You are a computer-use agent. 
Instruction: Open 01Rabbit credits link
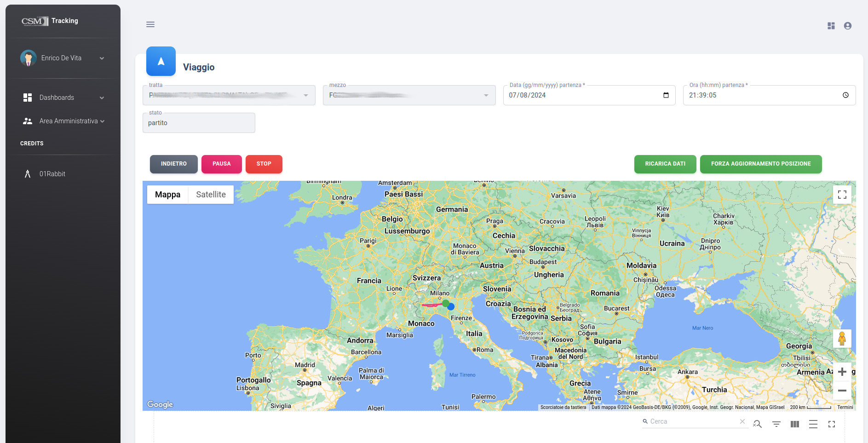pos(52,174)
